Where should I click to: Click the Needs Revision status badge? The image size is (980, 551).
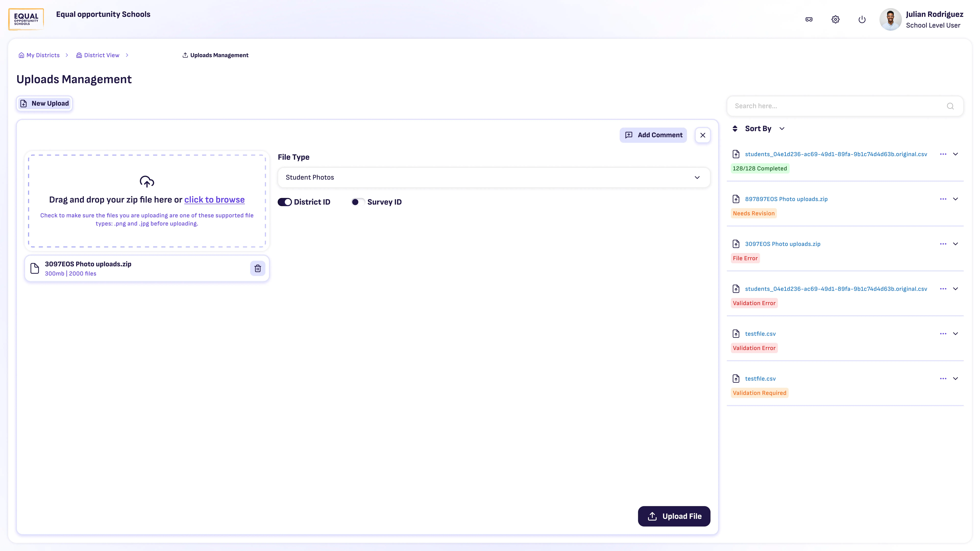754,213
